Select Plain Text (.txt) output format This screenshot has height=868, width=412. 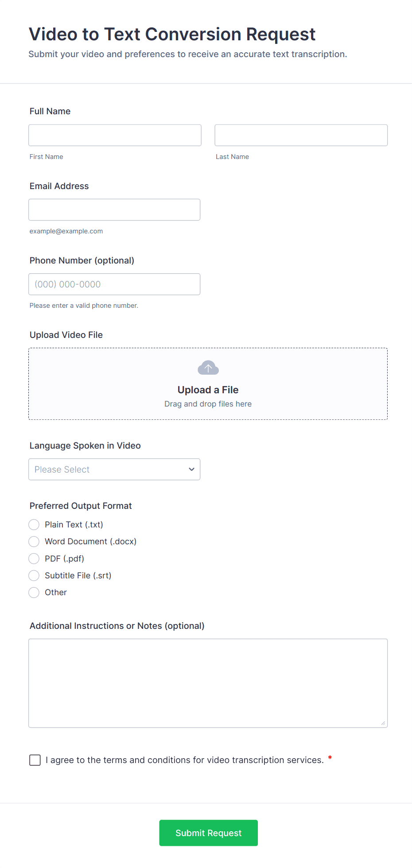pos(34,525)
